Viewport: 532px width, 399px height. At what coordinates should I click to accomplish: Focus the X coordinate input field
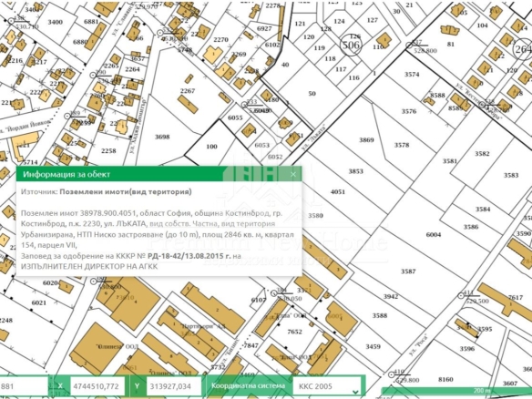97,386
